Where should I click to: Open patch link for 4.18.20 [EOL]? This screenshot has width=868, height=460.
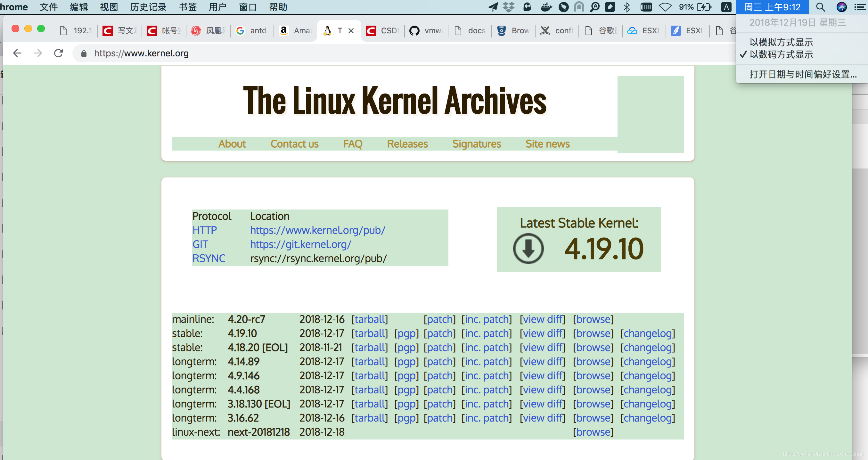439,348
